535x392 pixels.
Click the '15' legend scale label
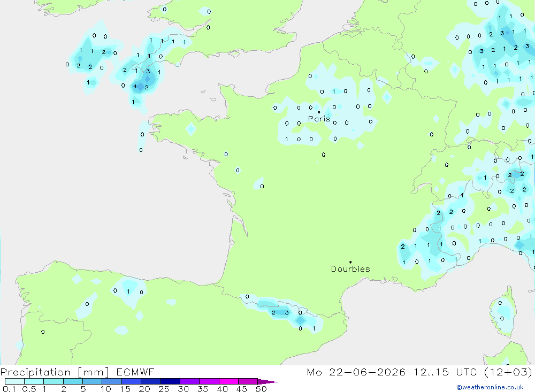pyautogui.click(x=125, y=389)
